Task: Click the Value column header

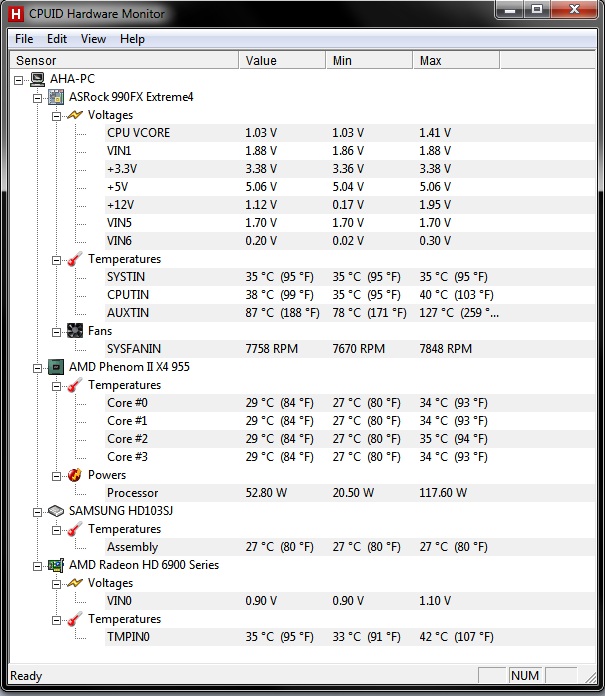Action: point(282,60)
